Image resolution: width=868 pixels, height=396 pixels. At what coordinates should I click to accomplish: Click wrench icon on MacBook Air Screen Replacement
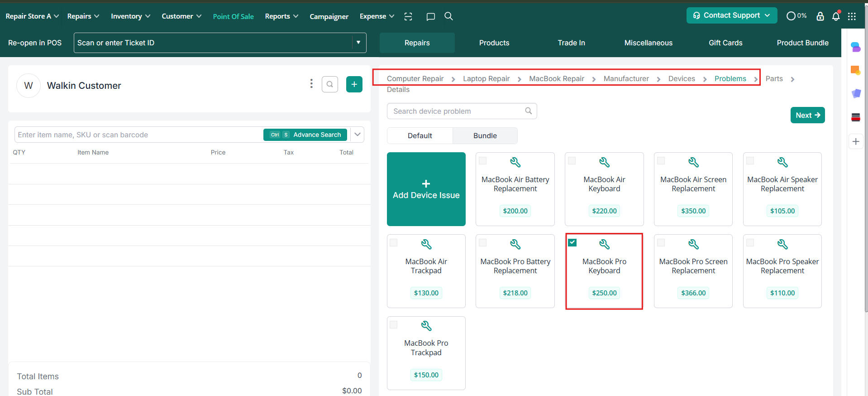693,162
